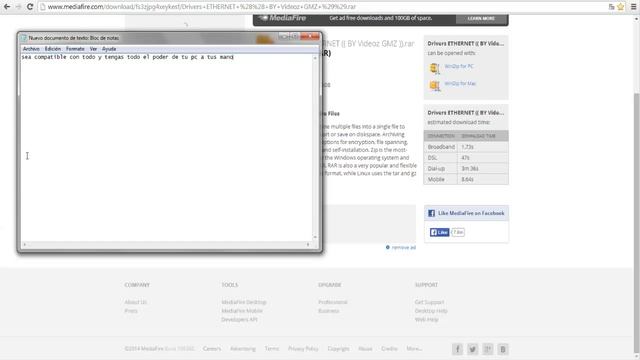Expand the More... footer menu
The width and height of the screenshot is (640, 360).
click(x=414, y=349)
